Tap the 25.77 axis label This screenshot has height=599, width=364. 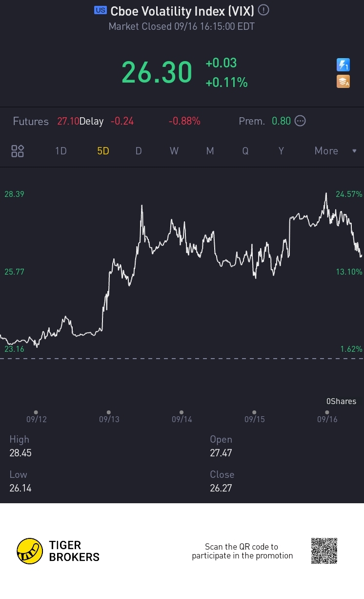pos(14,272)
